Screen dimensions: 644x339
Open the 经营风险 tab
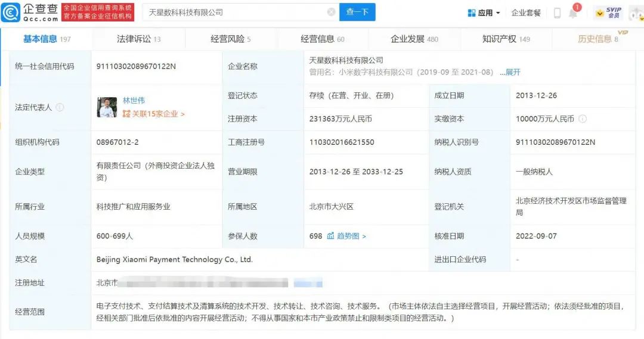point(230,39)
